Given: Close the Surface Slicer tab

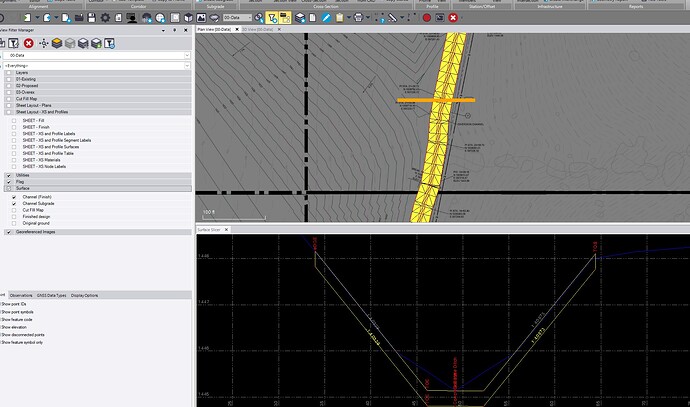Looking at the screenshot, I should tap(226, 230).
